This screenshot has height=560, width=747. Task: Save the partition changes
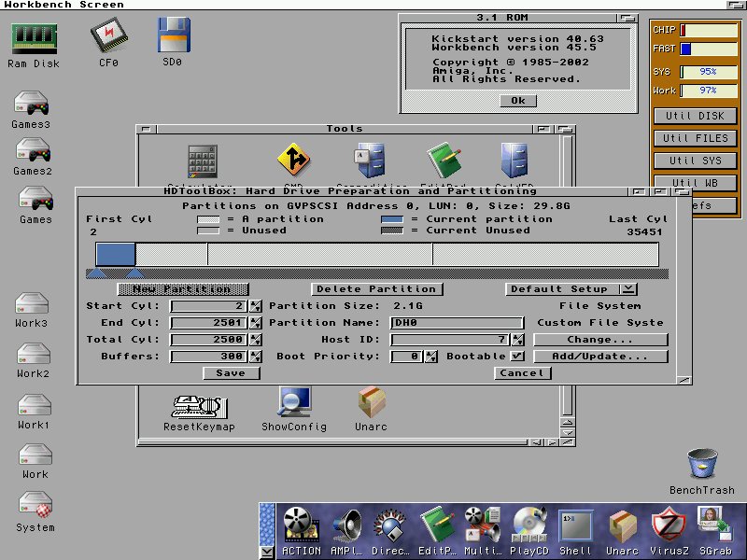click(x=231, y=372)
